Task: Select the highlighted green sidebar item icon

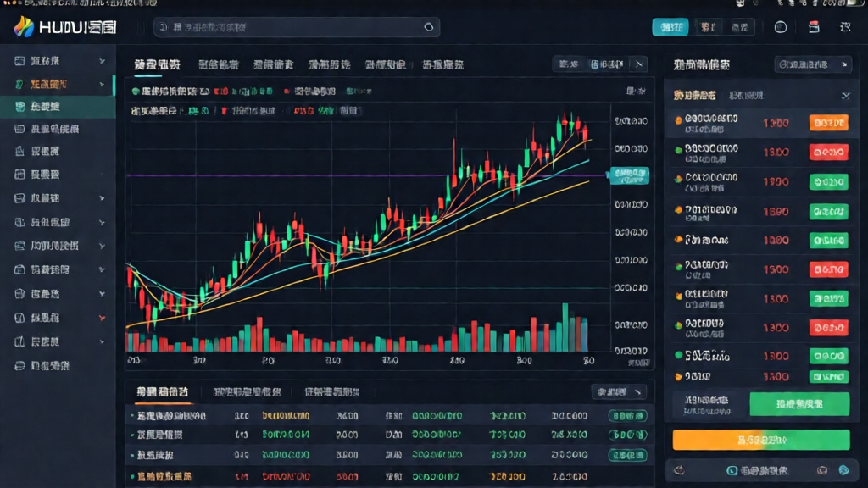Action: (20, 106)
